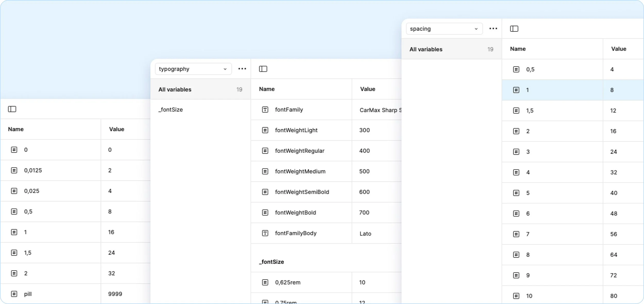Click number type icon for fontWeightLight

[265, 130]
